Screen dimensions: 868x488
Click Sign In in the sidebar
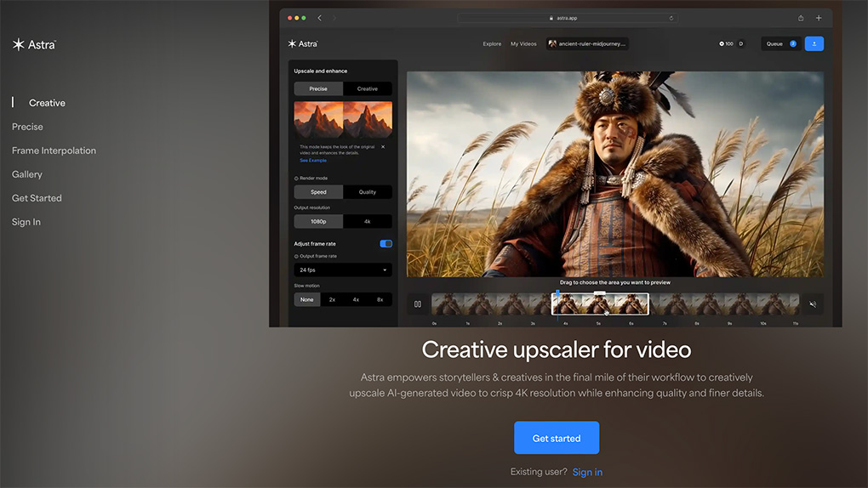tap(26, 222)
